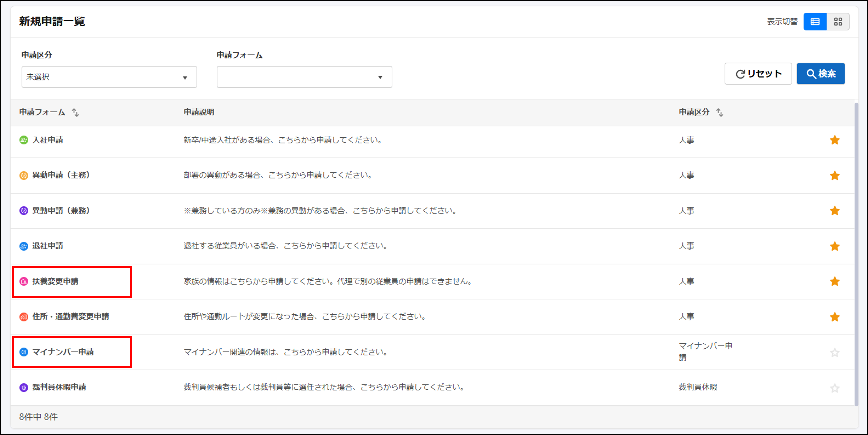Click the blue マイナンバー申請 icon
868x435 pixels.
tap(24, 352)
